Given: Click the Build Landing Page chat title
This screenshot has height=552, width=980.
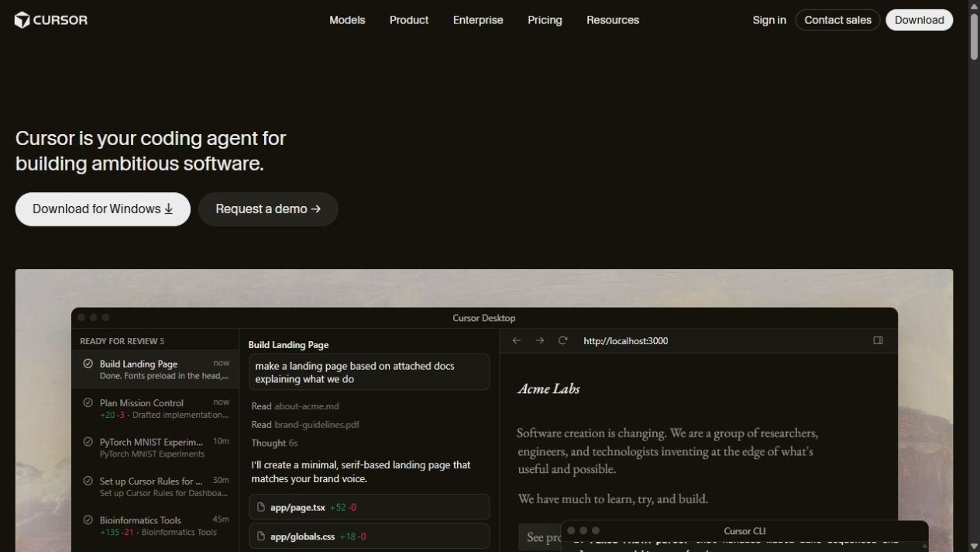Looking at the screenshot, I should click(x=288, y=345).
